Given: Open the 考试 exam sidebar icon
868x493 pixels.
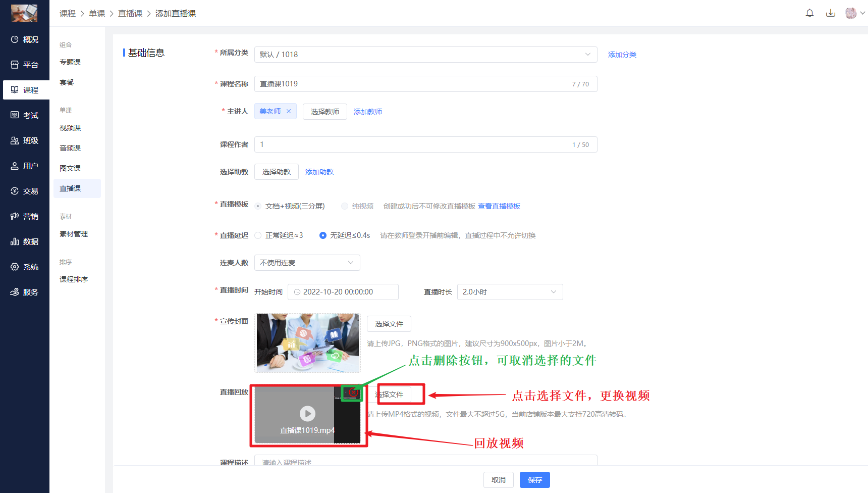Looking at the screenshot, I should click(x=15, y=115).
